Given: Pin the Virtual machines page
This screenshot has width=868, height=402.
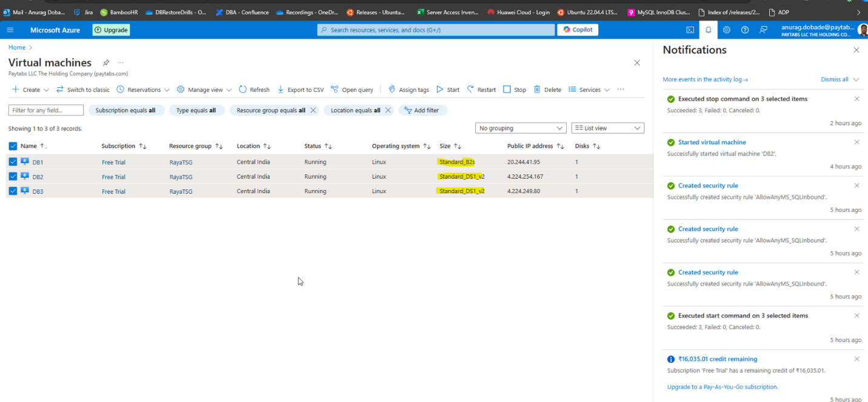Looking at the screenshot, I should coord(106,62).
